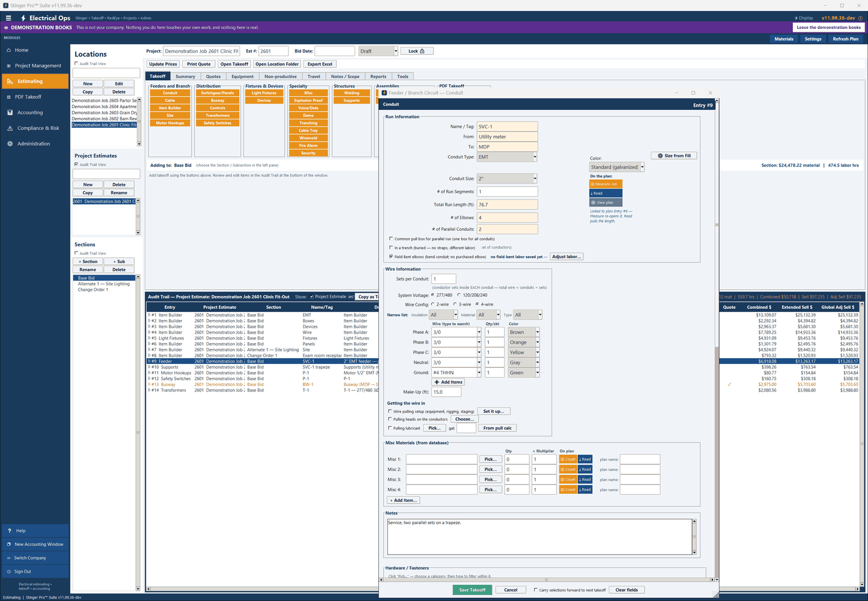
Task: Open conduit Color dropdown Standard (galvanized)
Action: point(642,167)
